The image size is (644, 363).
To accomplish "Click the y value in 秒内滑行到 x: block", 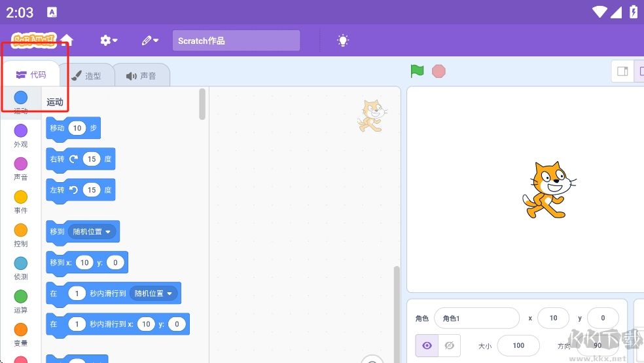I will click(x=177, y=324).
